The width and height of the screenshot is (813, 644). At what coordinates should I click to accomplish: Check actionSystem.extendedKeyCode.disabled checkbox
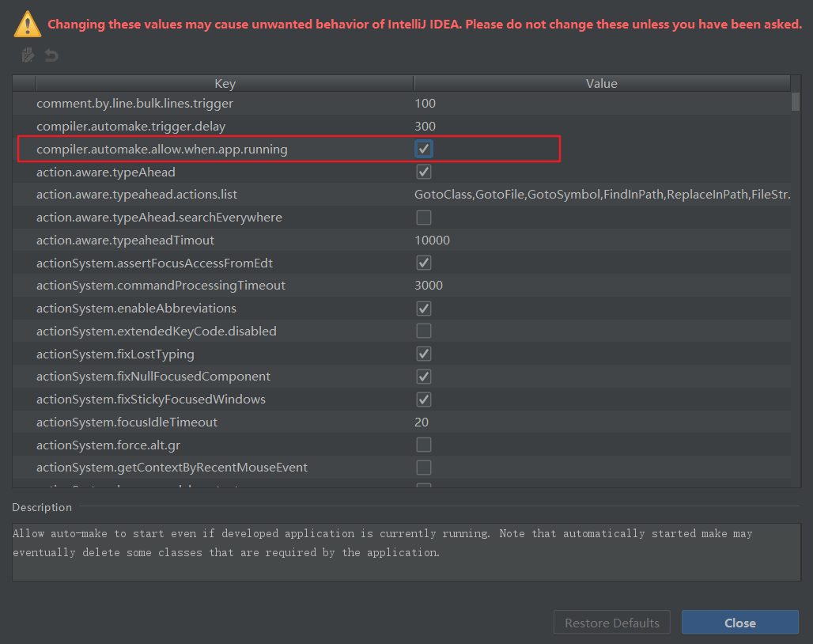pos(424,331)
